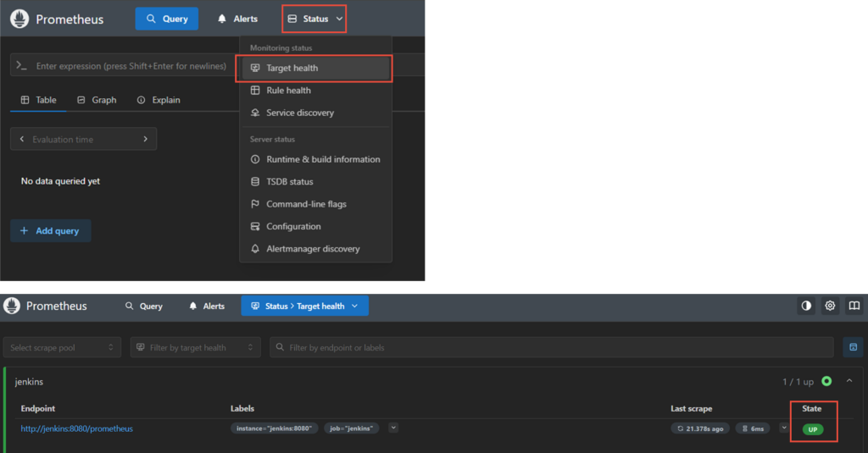Click the green jenkins pool health ring icon
868x453 pixels.
(826, 382)
